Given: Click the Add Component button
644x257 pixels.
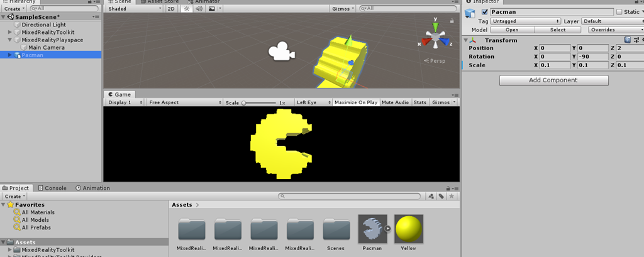Looking at the screenshot, I should [x=553, y=80].
